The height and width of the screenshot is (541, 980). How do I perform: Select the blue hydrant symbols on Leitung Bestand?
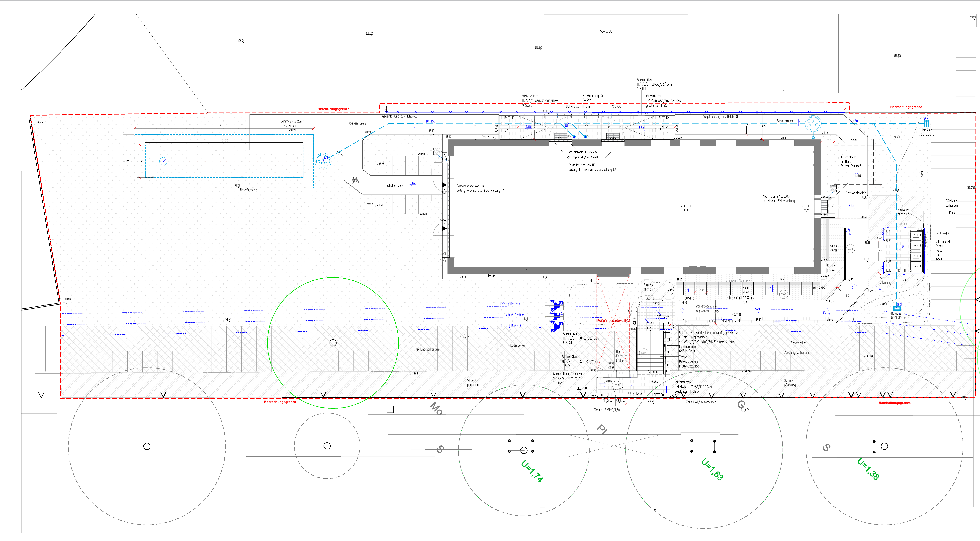557,316
